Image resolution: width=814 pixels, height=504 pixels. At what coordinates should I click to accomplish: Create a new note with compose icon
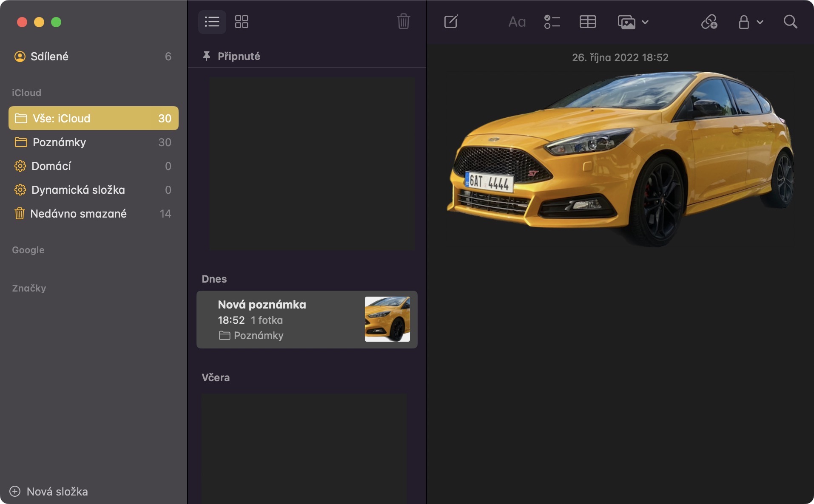click(451, 22)
